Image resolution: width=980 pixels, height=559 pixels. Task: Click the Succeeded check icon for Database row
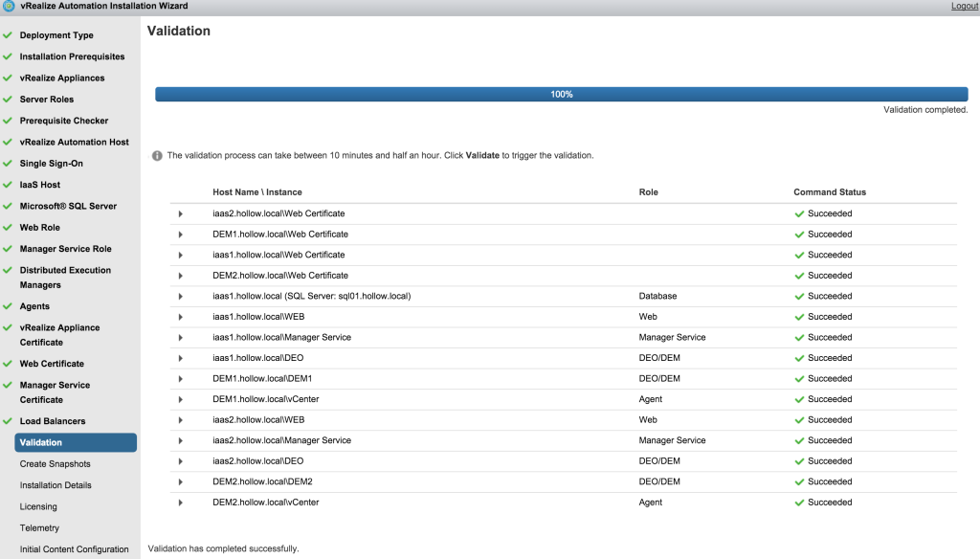tap(799, 297)
